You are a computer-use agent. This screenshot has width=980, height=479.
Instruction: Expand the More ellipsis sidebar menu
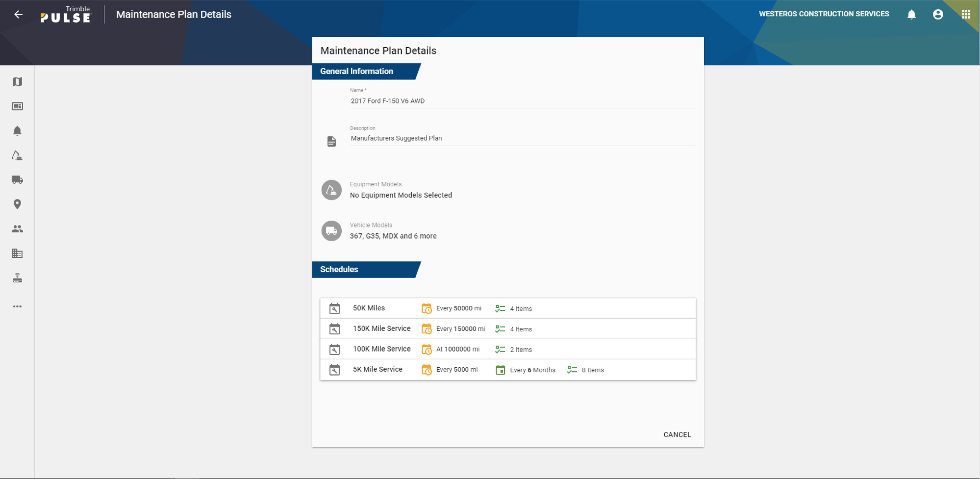coord(17,306)
